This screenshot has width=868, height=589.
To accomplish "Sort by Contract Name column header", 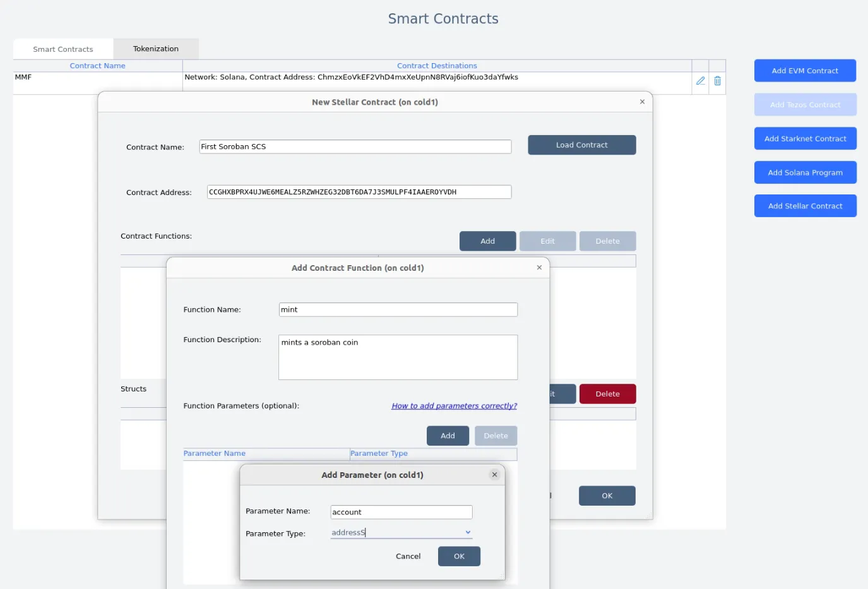I will point(98,66).
